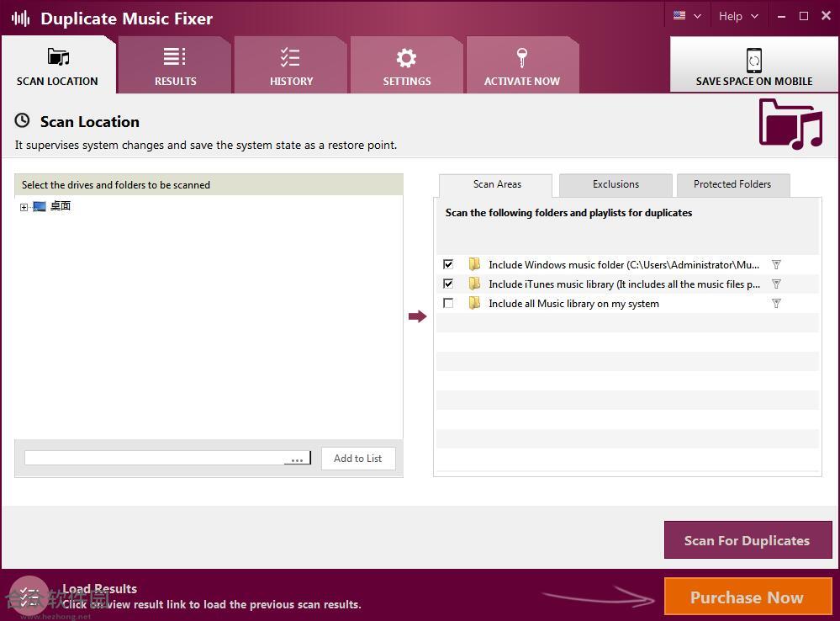Click the Activate Now key icon
This screenshot has width=840, height=621.
(522, 57)
